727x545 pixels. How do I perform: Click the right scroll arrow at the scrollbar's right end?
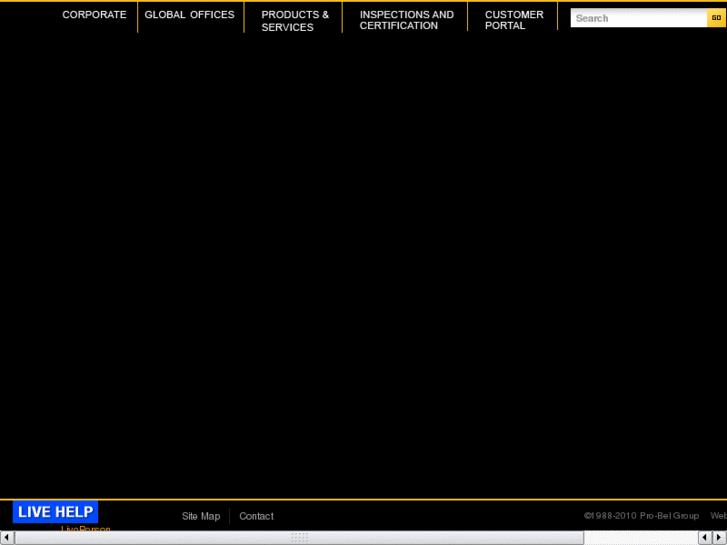click(x=719, y=538)
